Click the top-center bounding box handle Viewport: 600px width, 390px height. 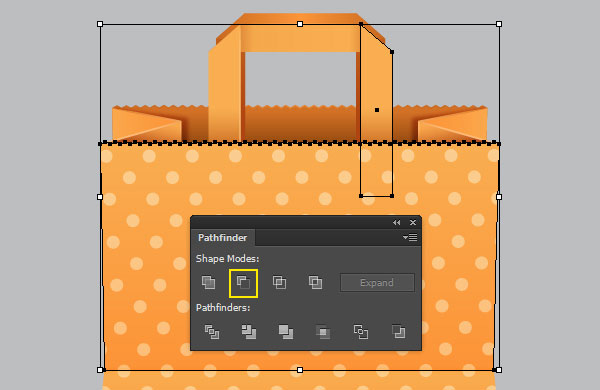300,24
